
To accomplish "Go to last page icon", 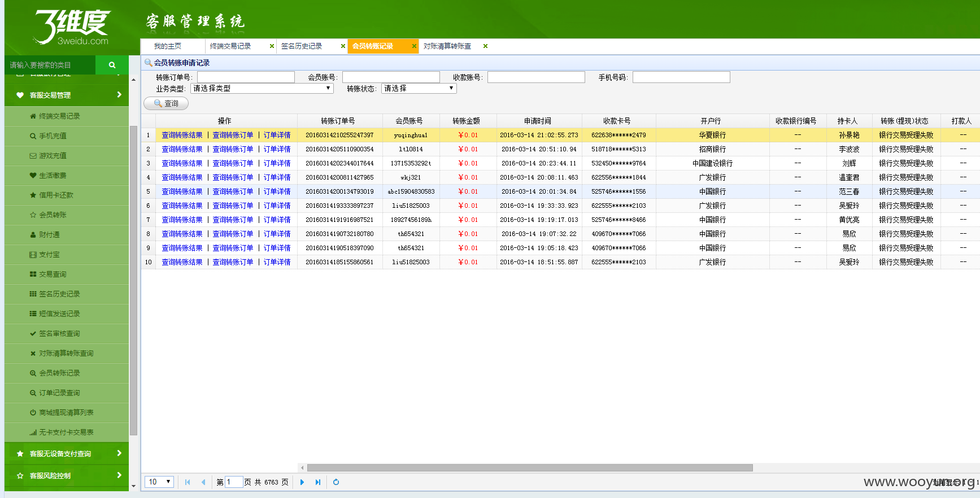I will pyautogui.click(x=318, y=482).
